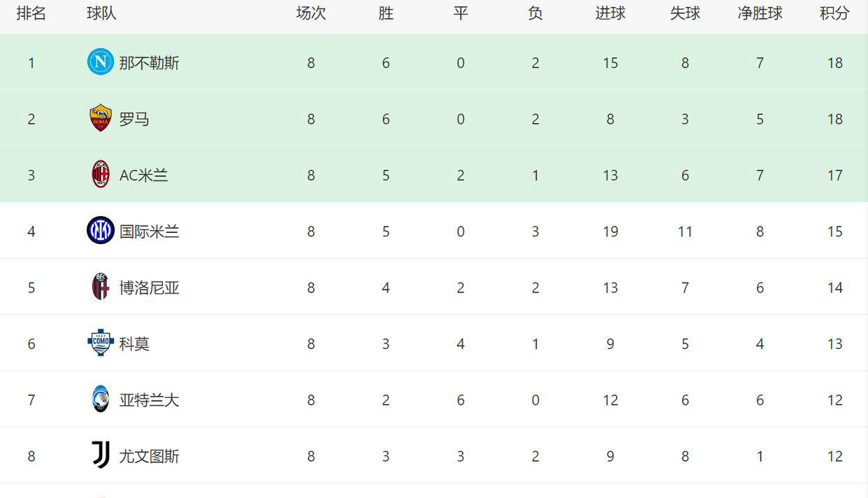Open the 那不勒斯 team link
Image resolution: width=868 pixels, height=498 pixels.
pos(149,63)
